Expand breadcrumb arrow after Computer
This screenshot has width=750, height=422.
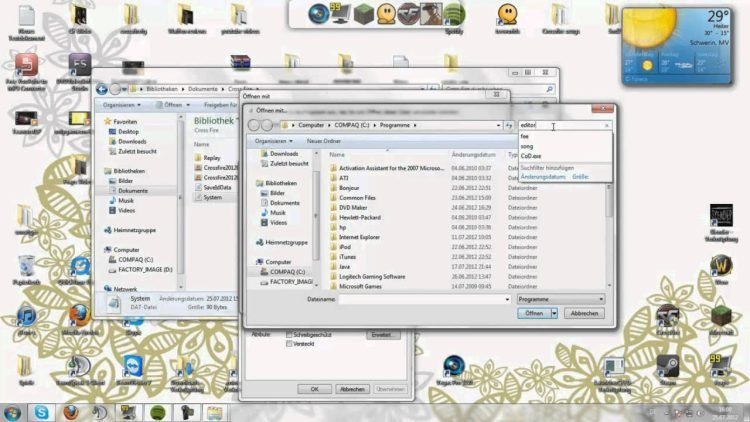329,125
